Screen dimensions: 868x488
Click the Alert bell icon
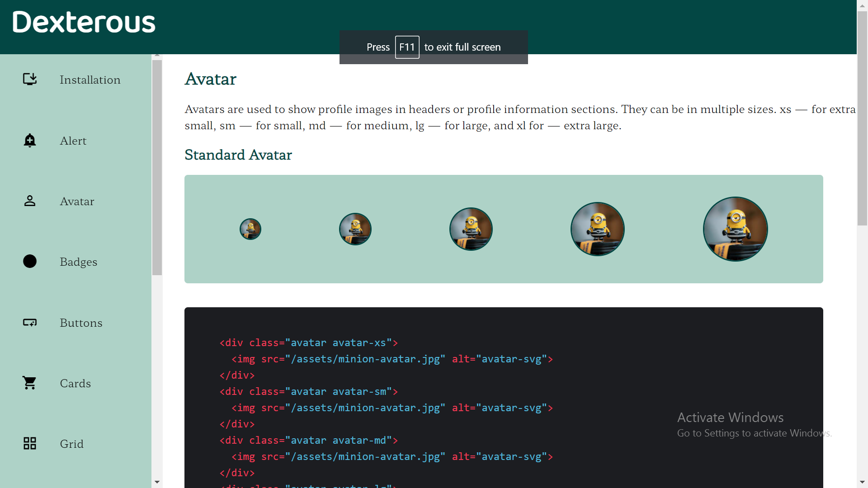coord(29,141)
